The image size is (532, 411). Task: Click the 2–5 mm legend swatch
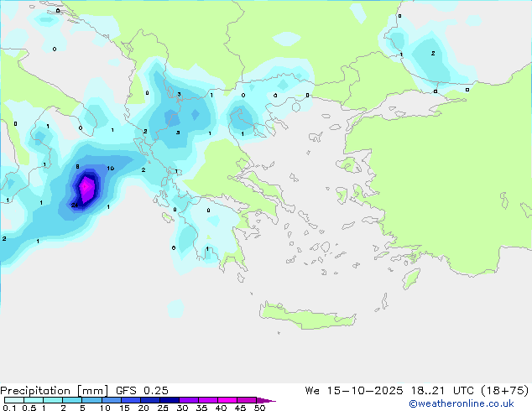point(72,400)
